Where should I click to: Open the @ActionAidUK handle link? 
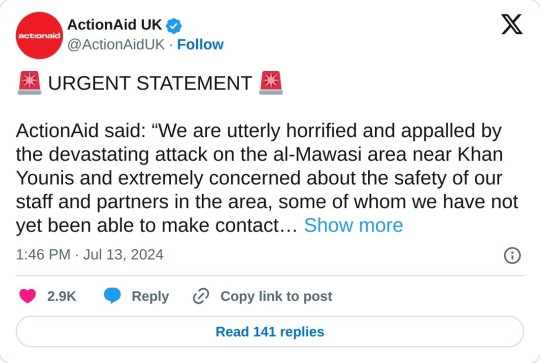pos(116,45)
